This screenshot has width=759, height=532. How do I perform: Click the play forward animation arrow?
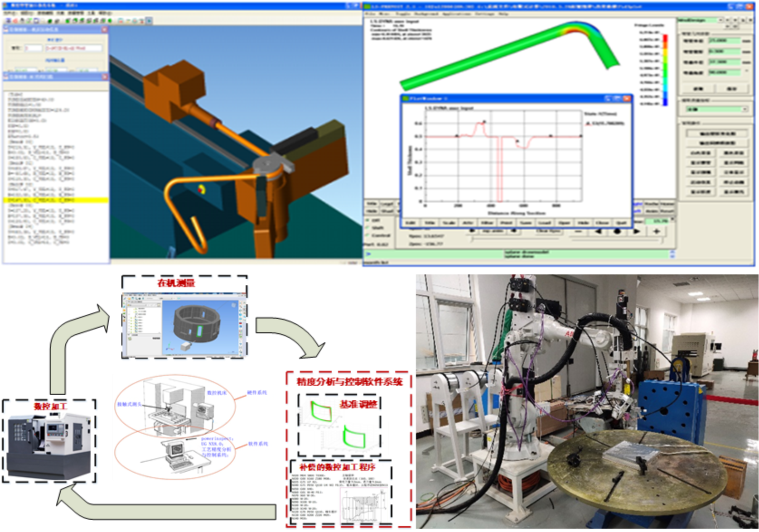pyautogui.click(x=636, y=231)
